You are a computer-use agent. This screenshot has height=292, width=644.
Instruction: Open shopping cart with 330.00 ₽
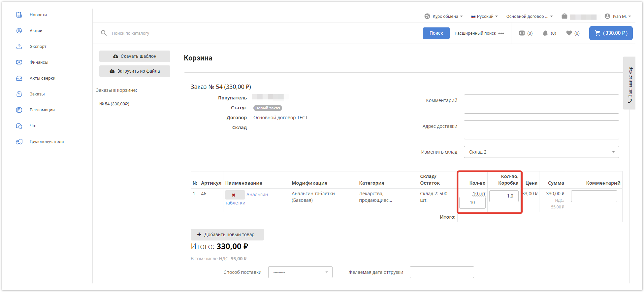611,33
